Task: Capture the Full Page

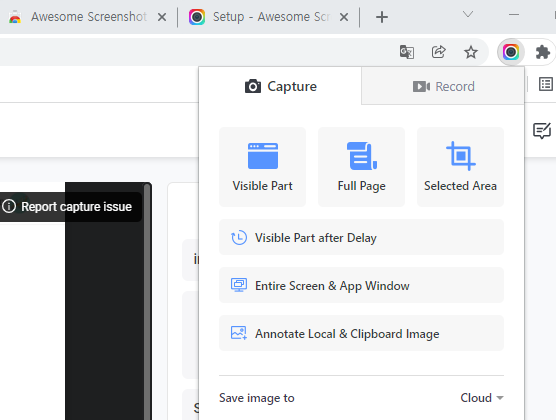Action: [x=361, y=167]
